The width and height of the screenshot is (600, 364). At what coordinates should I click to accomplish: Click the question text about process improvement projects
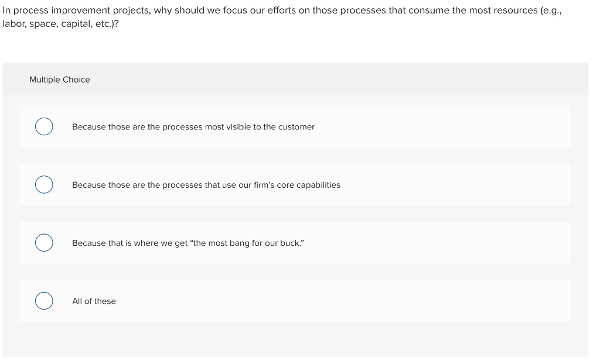(x=281, y=10)
